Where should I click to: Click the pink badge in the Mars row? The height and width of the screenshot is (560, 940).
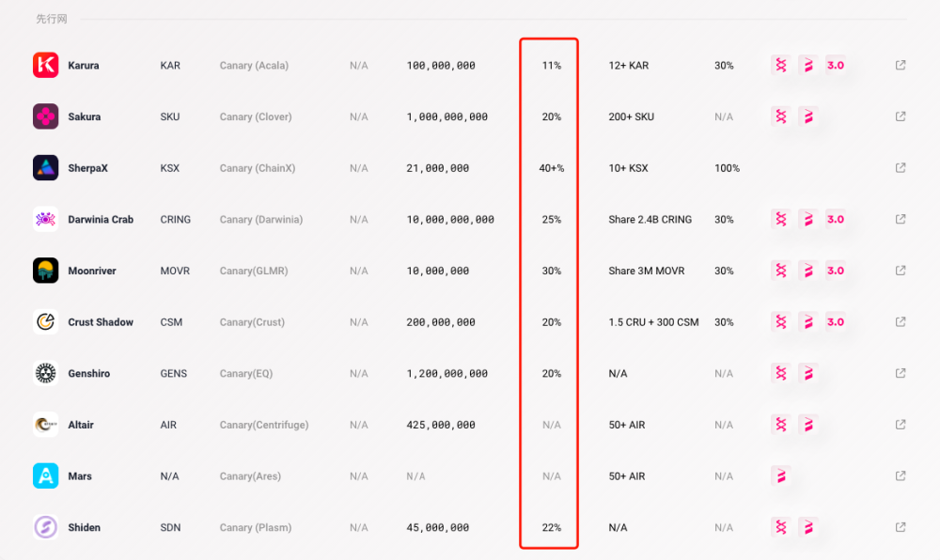[x=780, y=476]
